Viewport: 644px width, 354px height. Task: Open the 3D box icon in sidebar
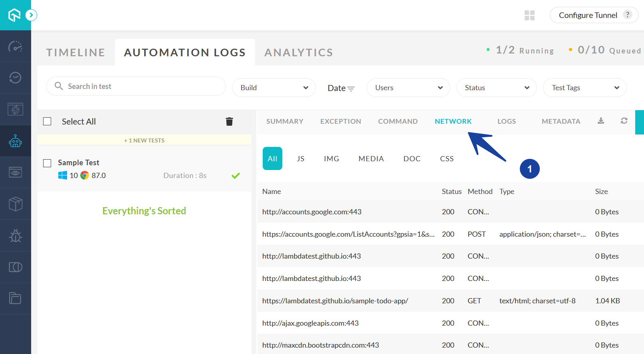pyautogui.click(x=15, y=204)
